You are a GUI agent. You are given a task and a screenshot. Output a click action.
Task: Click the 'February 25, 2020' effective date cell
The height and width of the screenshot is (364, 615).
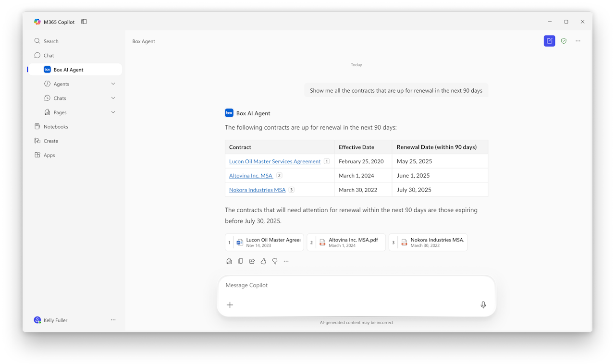click(363, 161)
